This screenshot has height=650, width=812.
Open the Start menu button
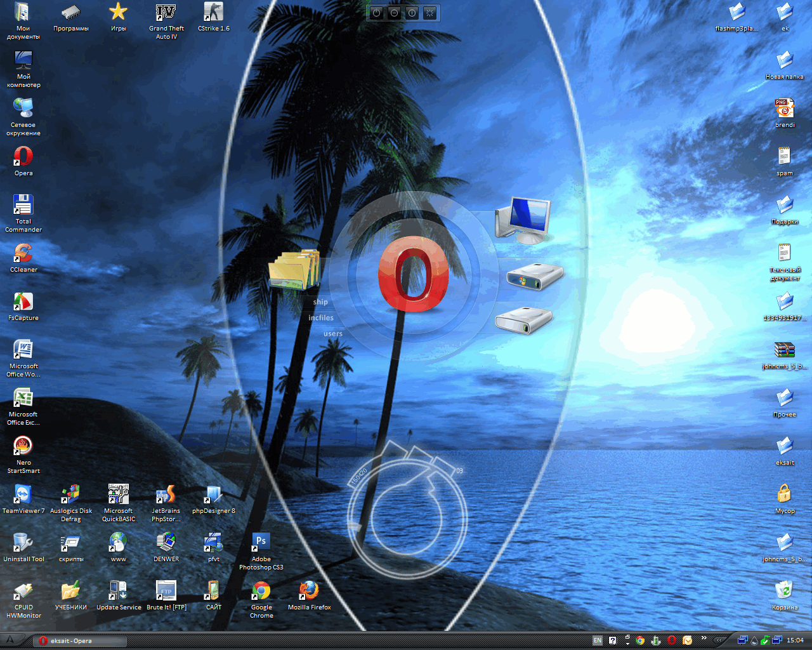(11, 640)
